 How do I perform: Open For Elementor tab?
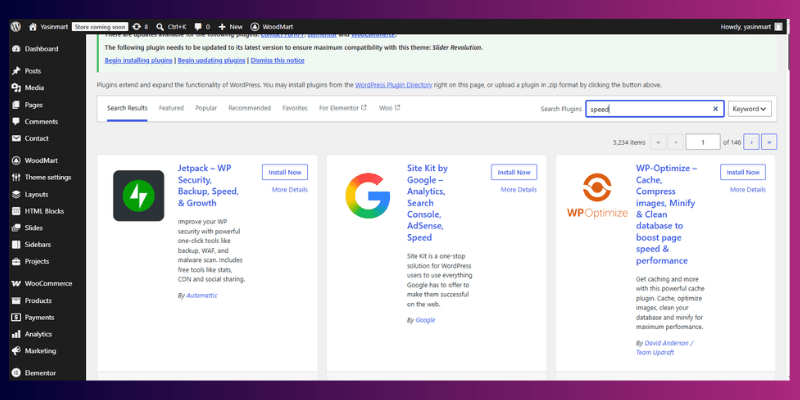(x=343, y=108)
